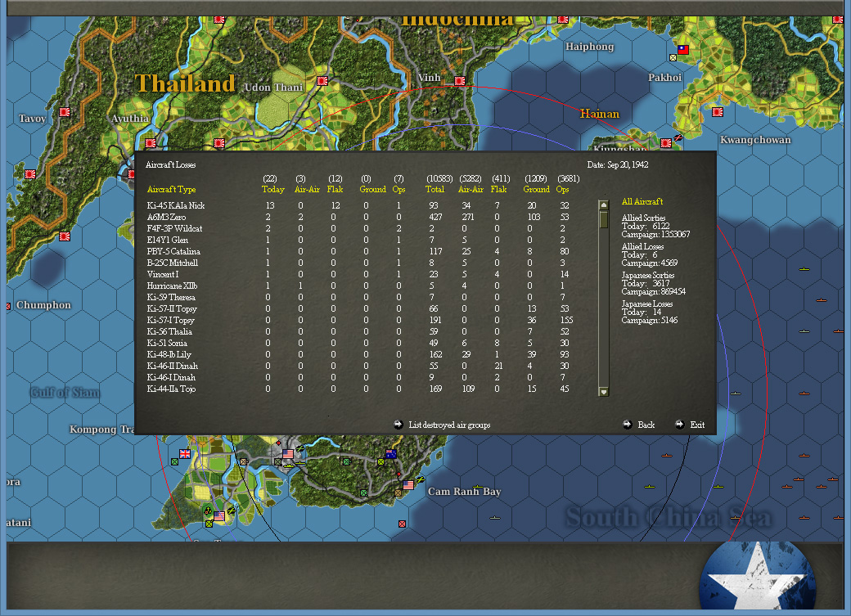Click the Japanese base flag at Tavoy
The height and width of the screenshot is (616, 851).
coord(65,112)
